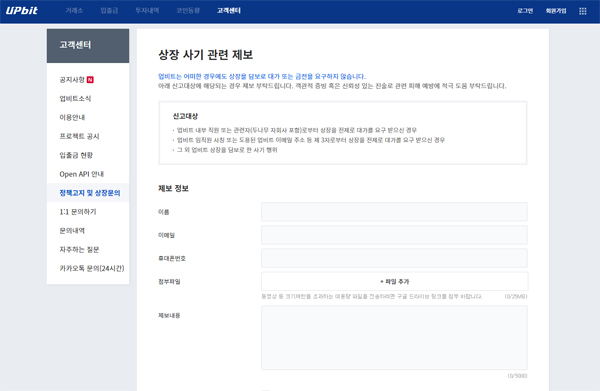Select 프로젝트 공시 in sidebar
The height and width of the screenshot is (391, 600).
point(79,136)
